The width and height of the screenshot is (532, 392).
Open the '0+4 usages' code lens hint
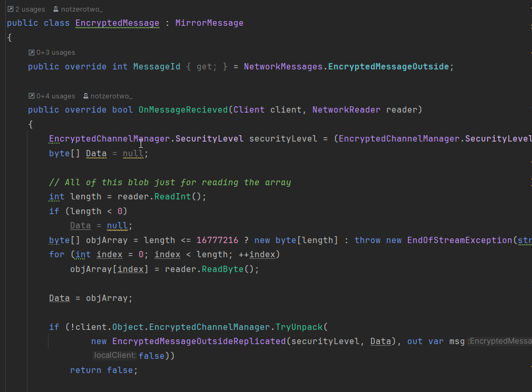point(52,96)
